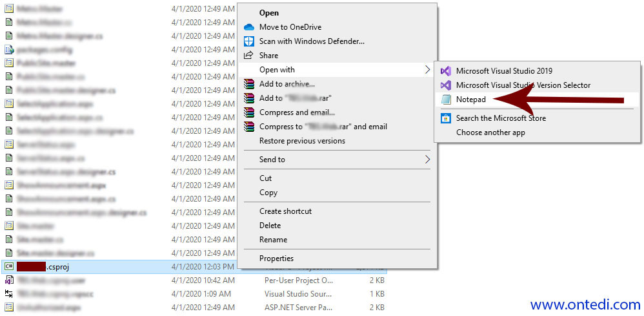Open the file with Notepad
Image resolution: width=644 pixels, height=316 pixels.
470,99
